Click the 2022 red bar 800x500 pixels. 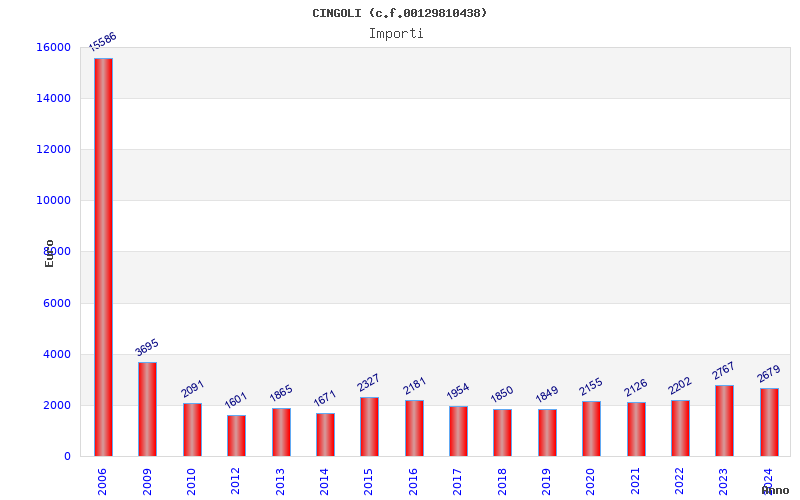pyautogui.click(x=680, y=428)
